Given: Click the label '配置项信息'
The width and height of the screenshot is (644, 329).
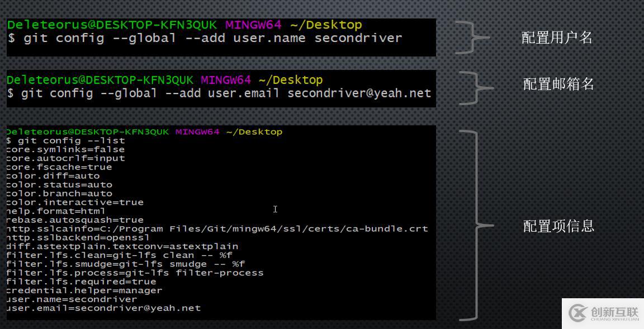Looking at the screenshot, I should 558,226.
